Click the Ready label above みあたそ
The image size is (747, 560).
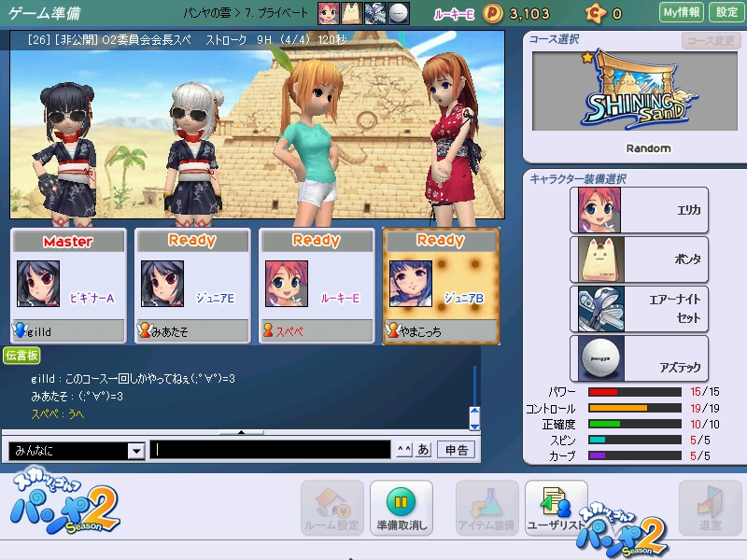click(192, 241)
